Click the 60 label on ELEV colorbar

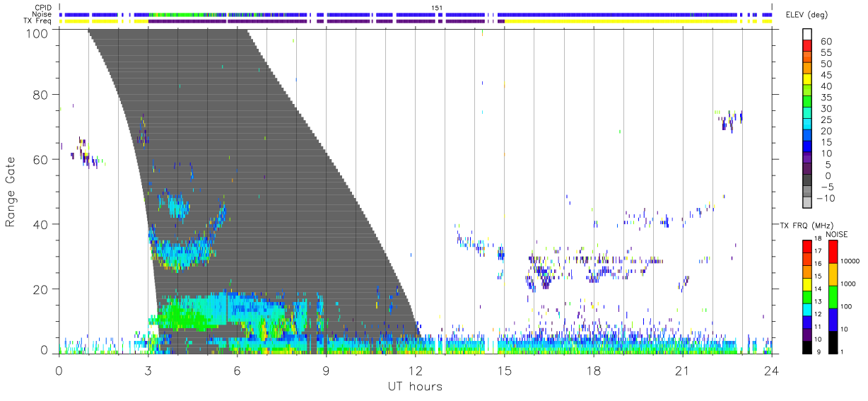(826, 41)
